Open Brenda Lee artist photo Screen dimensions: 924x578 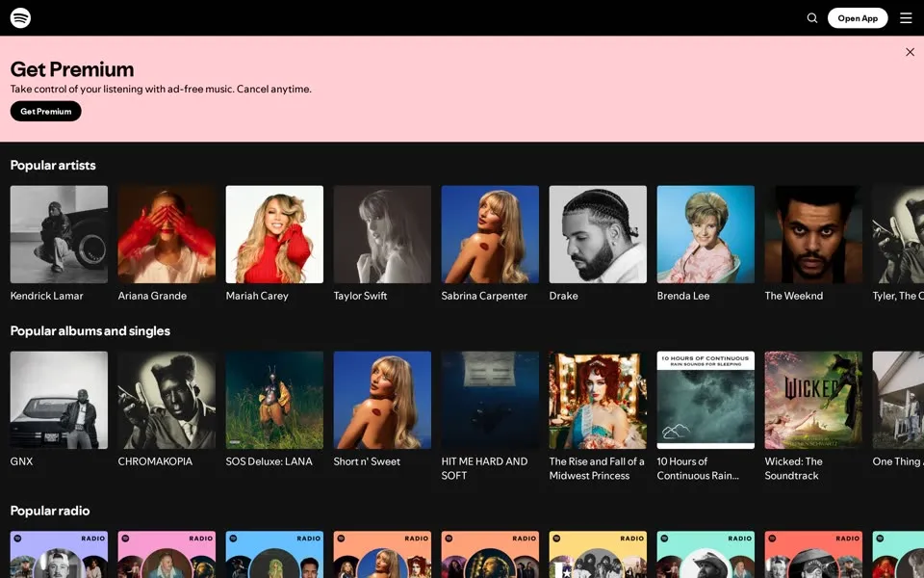click(706, 234)
